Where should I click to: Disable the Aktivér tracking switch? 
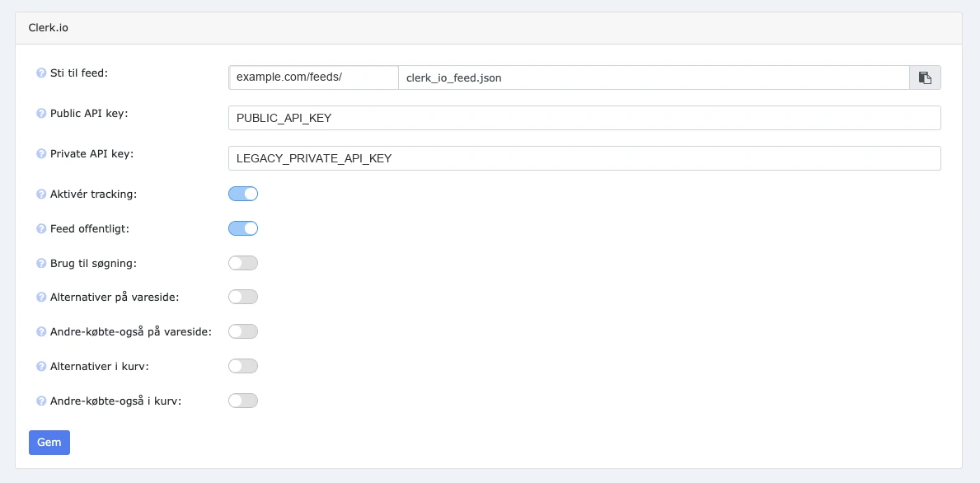click(x=243, y=194)
